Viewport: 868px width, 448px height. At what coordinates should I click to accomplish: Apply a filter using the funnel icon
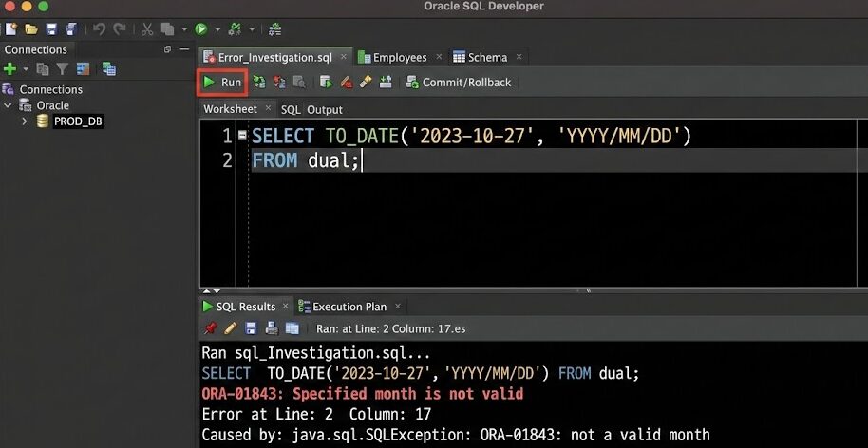(63, 69)
